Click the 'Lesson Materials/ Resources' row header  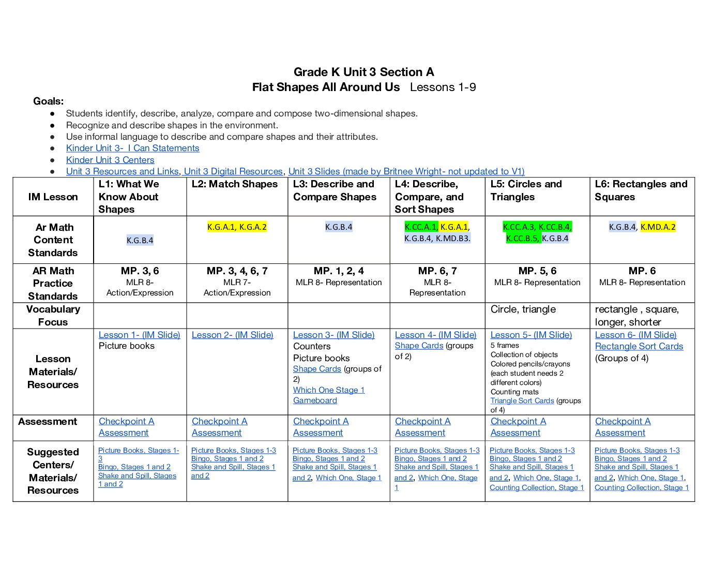53,372
